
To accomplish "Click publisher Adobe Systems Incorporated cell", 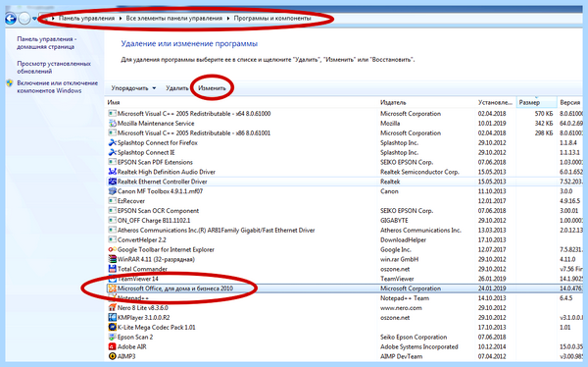I will (419, 346).
